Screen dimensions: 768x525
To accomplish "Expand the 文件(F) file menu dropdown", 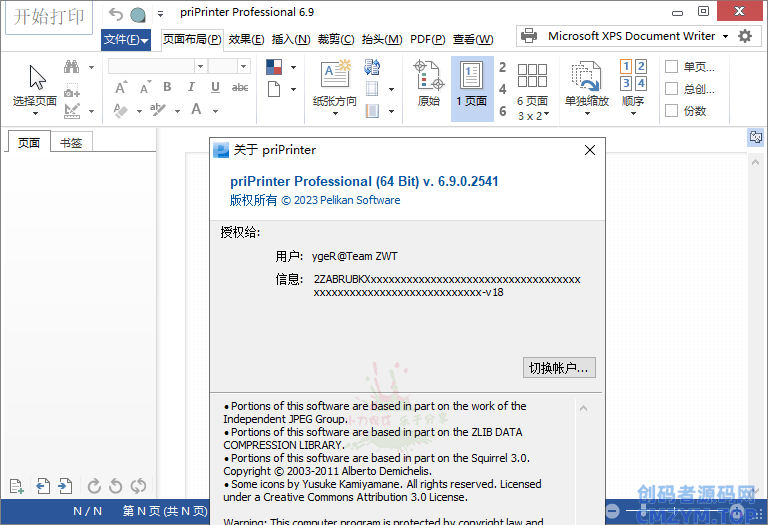I will (126, 40).
